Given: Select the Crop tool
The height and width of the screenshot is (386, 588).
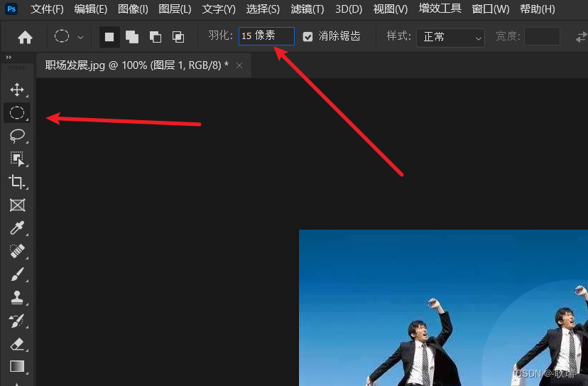Looking at the screenshot, I should click(x=17, y=182).
